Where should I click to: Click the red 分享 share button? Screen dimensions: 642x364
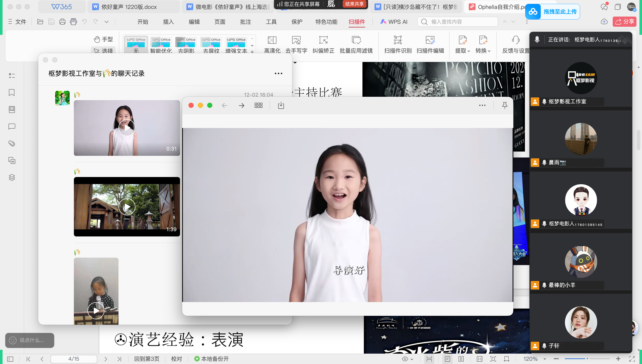(624, 22)
